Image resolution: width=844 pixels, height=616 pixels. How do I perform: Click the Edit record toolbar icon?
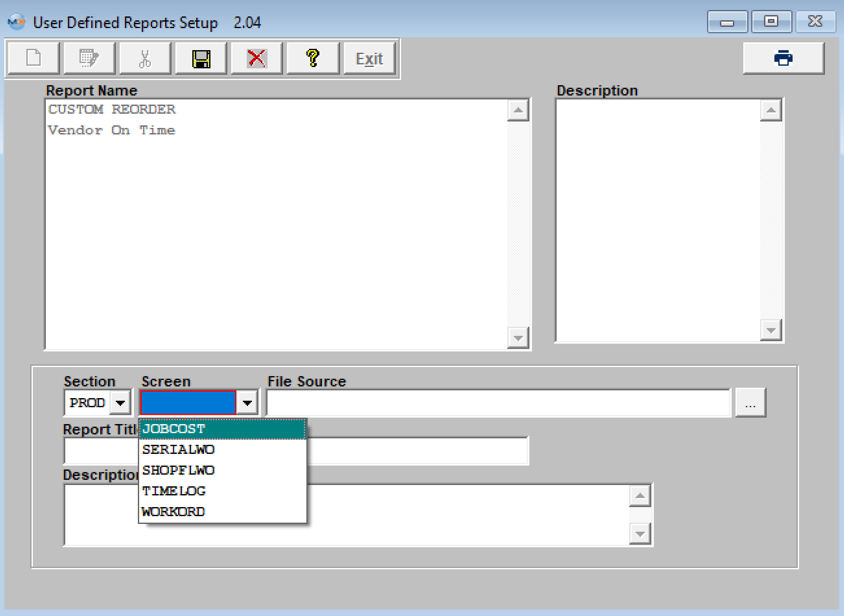point(89,58)
